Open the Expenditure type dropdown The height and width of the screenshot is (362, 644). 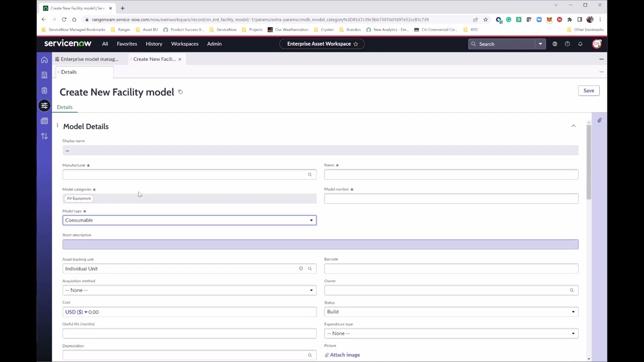[451, 333]
